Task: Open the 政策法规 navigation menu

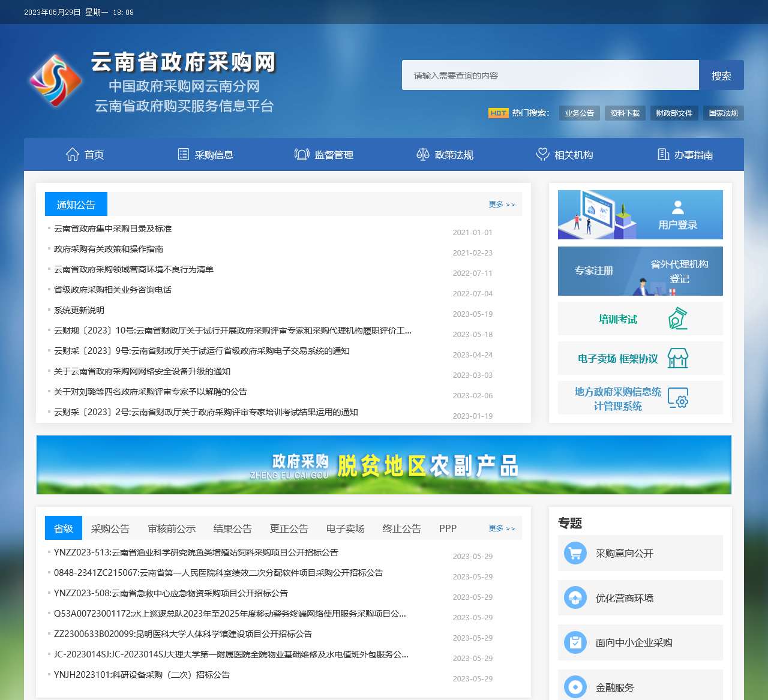Action: pyautogui.click(x=445, y=155)
